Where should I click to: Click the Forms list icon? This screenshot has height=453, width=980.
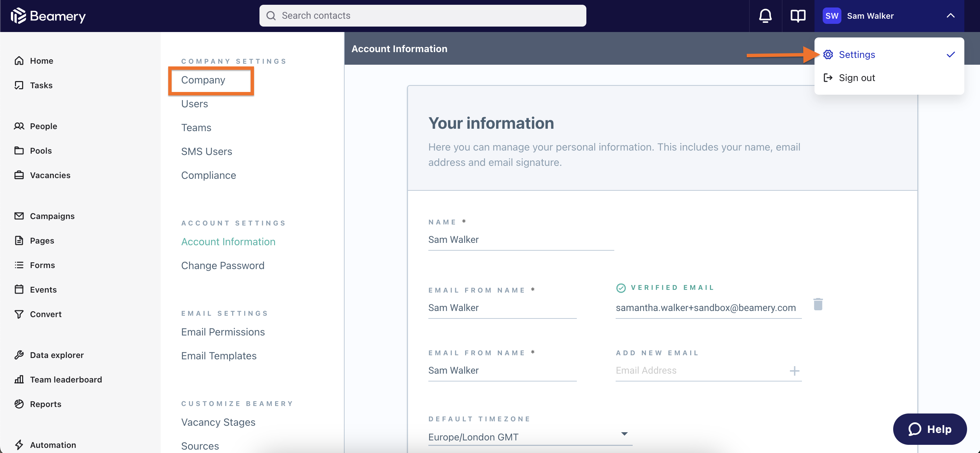[19, 265]
